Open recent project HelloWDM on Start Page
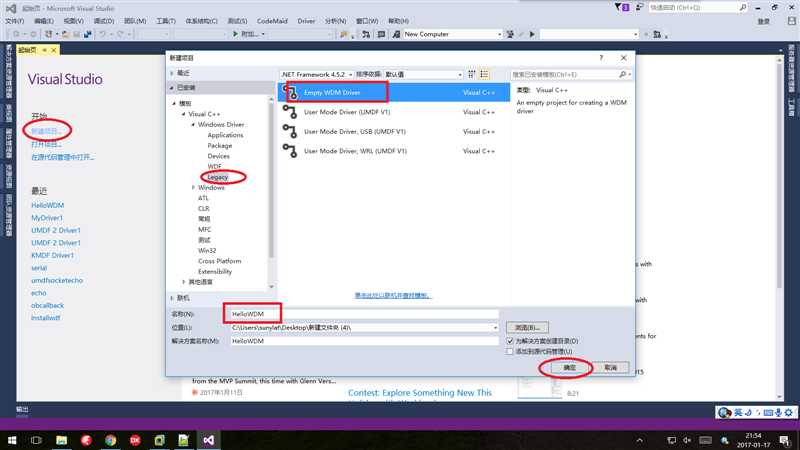This screenshot has width=800, height=450. tap(47, 205)
